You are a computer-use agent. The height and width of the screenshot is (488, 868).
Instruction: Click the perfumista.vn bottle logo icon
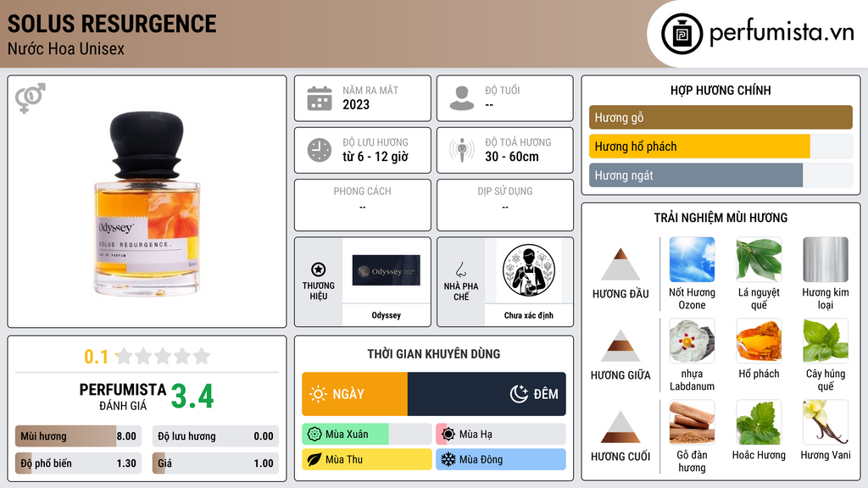point(682,34)
